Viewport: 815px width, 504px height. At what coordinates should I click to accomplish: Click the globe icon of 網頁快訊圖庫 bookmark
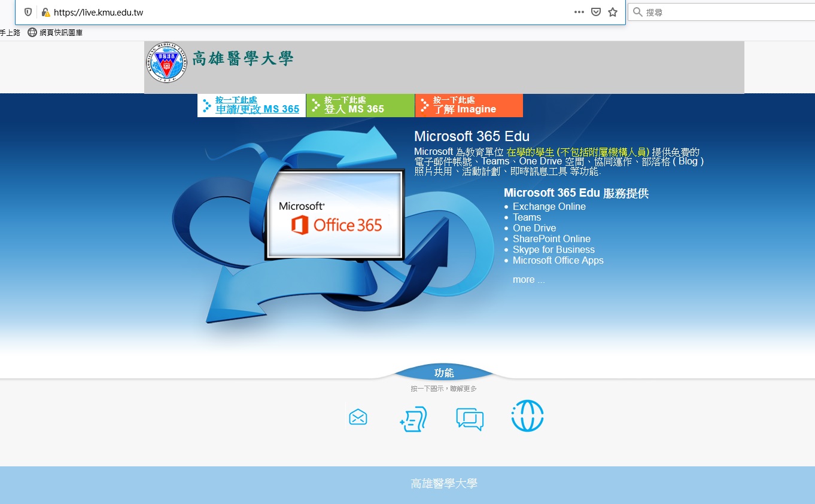32,32
